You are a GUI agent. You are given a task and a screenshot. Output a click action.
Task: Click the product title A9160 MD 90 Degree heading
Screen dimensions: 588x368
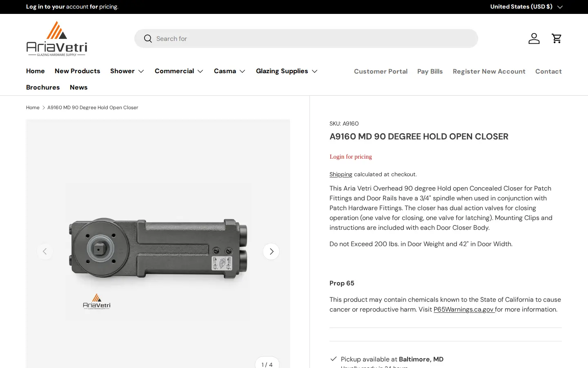coord(419,137)
